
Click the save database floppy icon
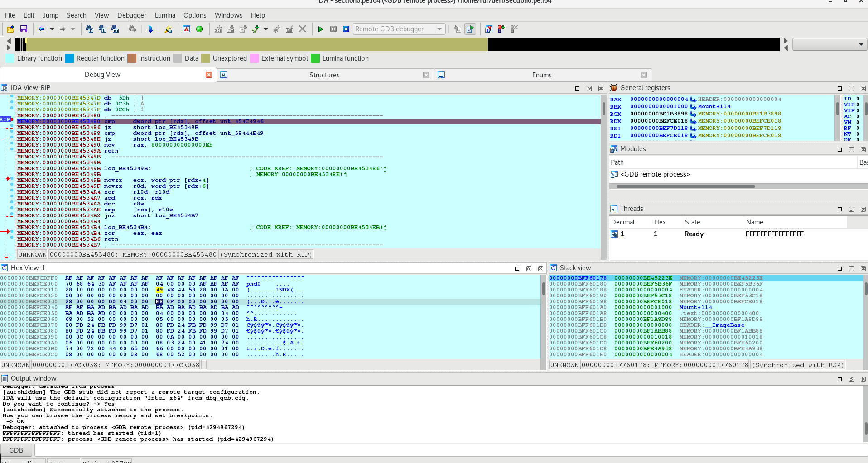[24, 29]
